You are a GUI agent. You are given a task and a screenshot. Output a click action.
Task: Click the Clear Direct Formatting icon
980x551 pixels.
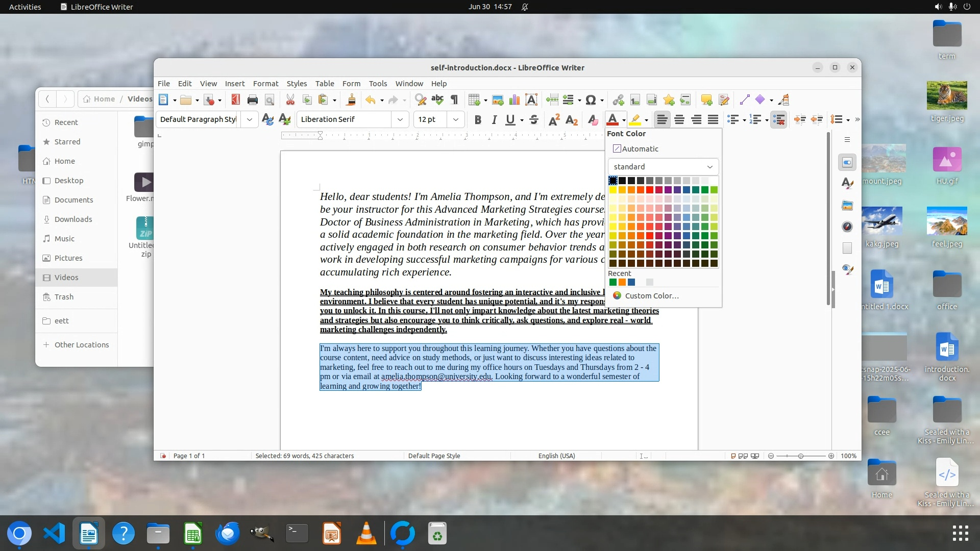(x=592, y=119)
